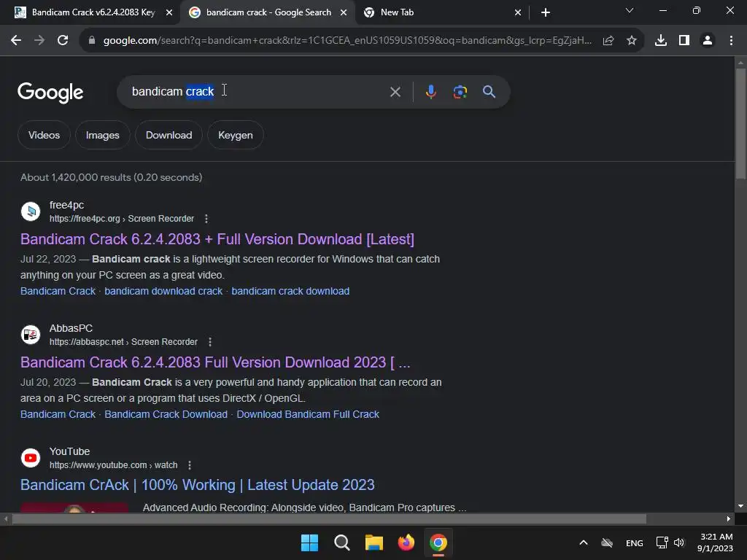Click the scroll down arrow of the vertical scrollbar
Image resolution: width=747 pixels, height=560 pixels.
pos(740,506)
